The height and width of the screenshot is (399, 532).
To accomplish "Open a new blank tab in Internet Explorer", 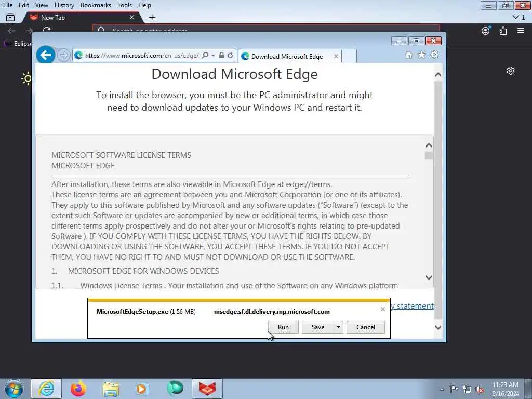I will pos(349,56).
